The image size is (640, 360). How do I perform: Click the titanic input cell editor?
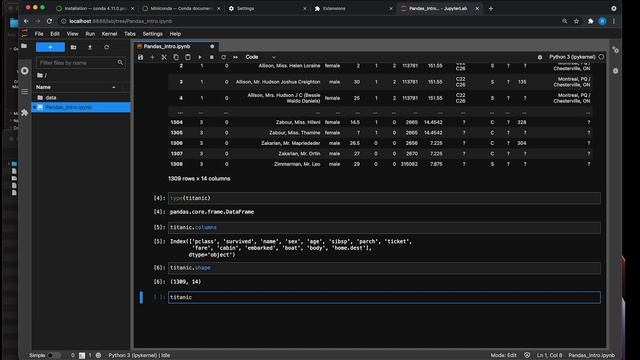384,298
